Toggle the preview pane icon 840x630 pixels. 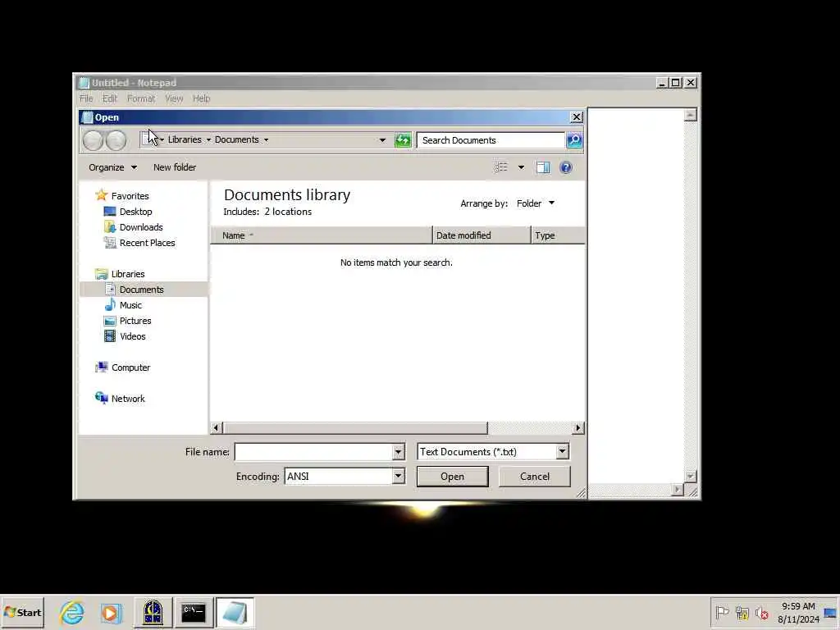pyautogui.click(x=543, y=167)
